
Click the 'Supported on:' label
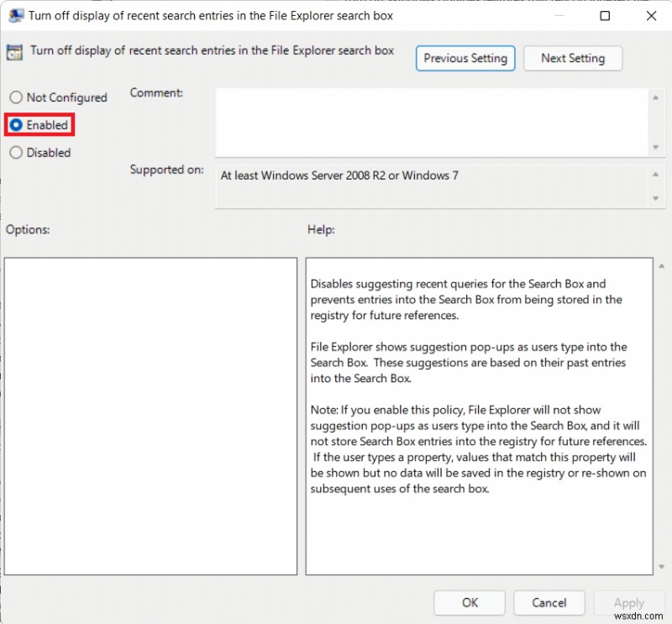click(x=166, y=170)
